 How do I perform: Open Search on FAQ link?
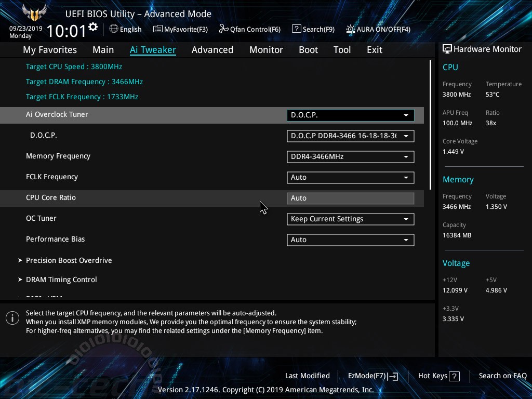coord(502,376)
